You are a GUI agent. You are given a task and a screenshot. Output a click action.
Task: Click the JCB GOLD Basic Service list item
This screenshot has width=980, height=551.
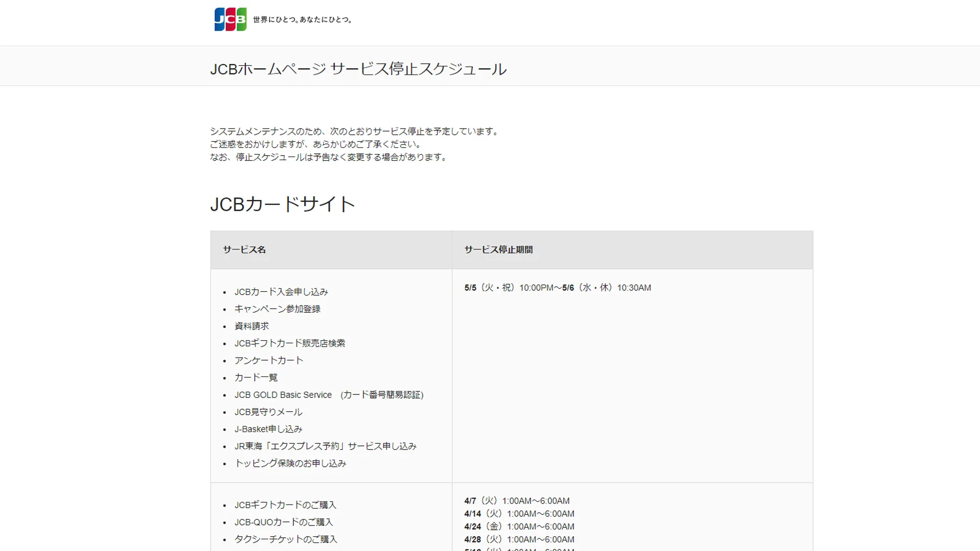click(329, 395)
